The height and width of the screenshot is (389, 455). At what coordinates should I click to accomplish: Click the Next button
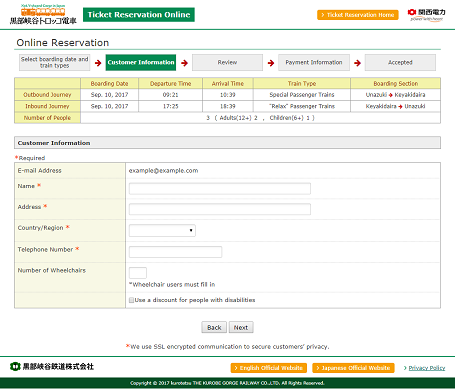pyautogui.click(x=241, y=327)
